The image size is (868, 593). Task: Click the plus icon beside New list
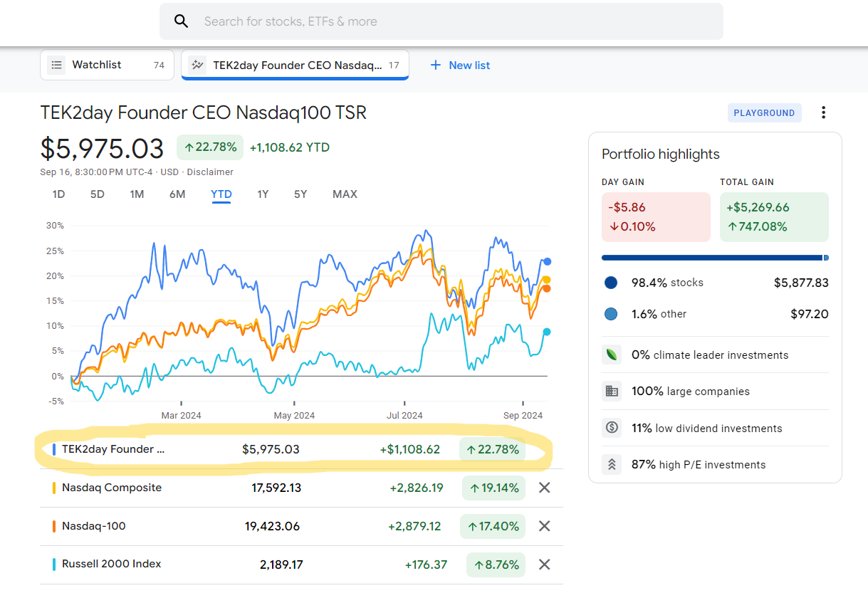click(436, 65)
